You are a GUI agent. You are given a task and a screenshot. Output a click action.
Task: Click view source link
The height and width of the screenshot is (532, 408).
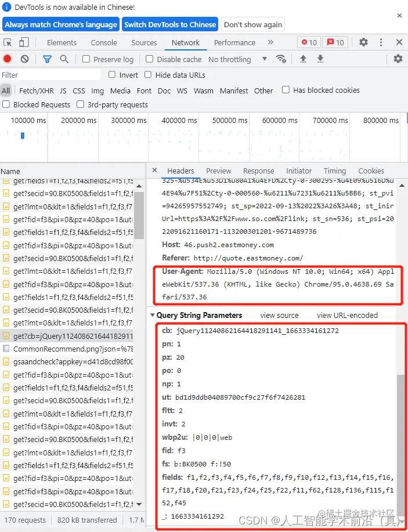[x=279, y=315]
